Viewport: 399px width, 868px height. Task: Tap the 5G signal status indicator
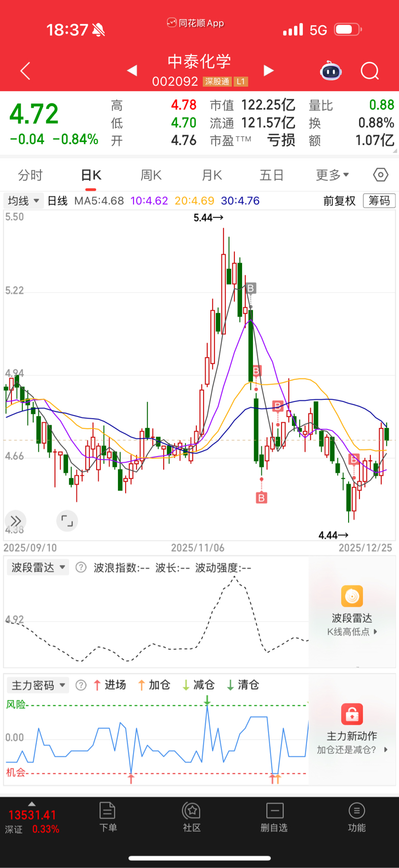coord(318,30)
